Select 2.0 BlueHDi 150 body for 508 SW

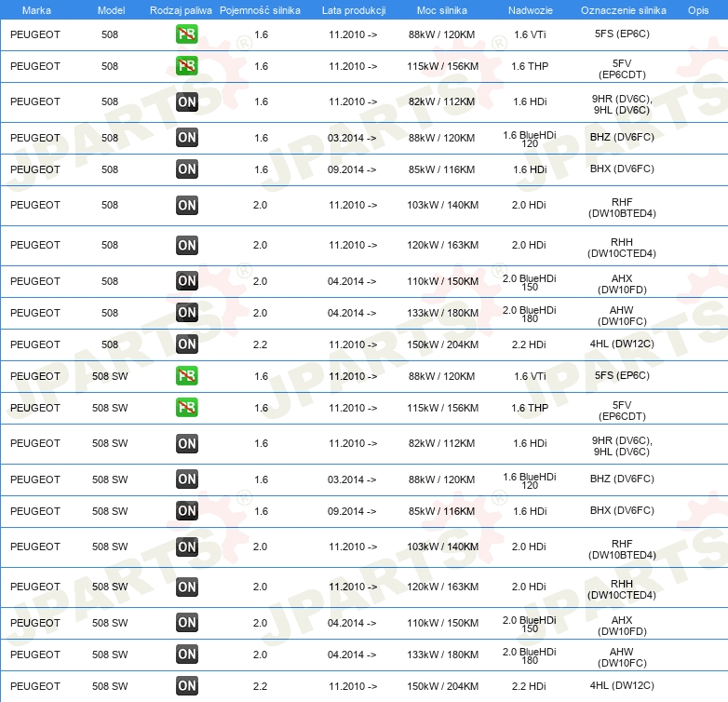pyautogui.click(x=530, y=624)
